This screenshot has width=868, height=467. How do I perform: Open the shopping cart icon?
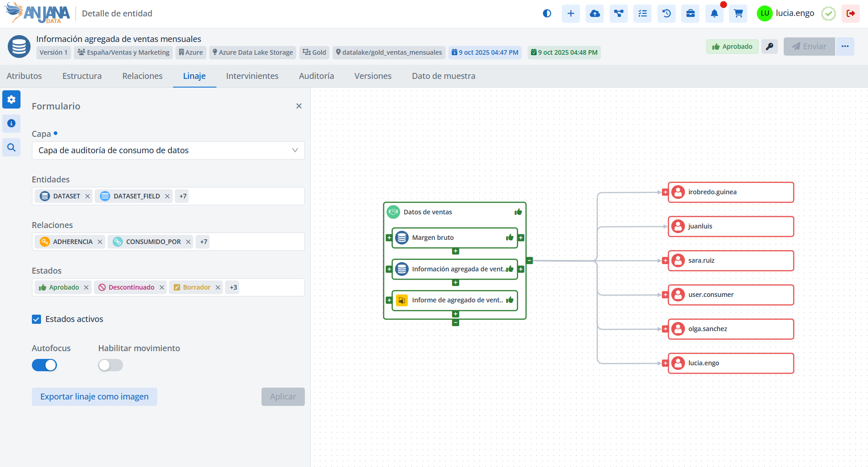pos(738,14)
